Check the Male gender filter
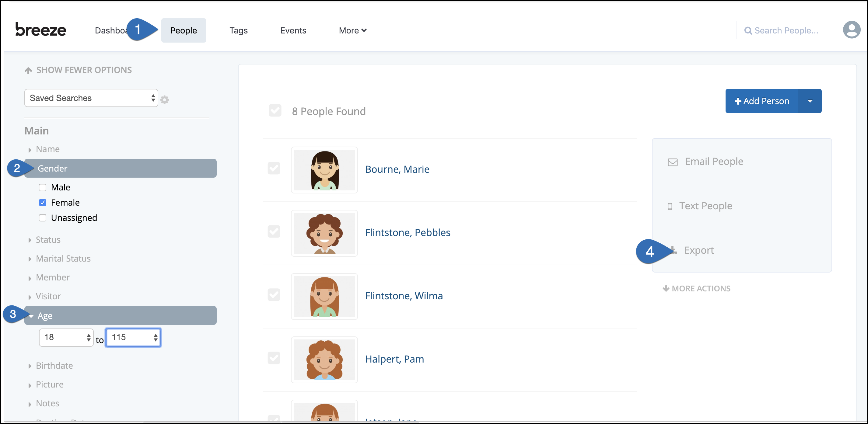 coord(43,187)
